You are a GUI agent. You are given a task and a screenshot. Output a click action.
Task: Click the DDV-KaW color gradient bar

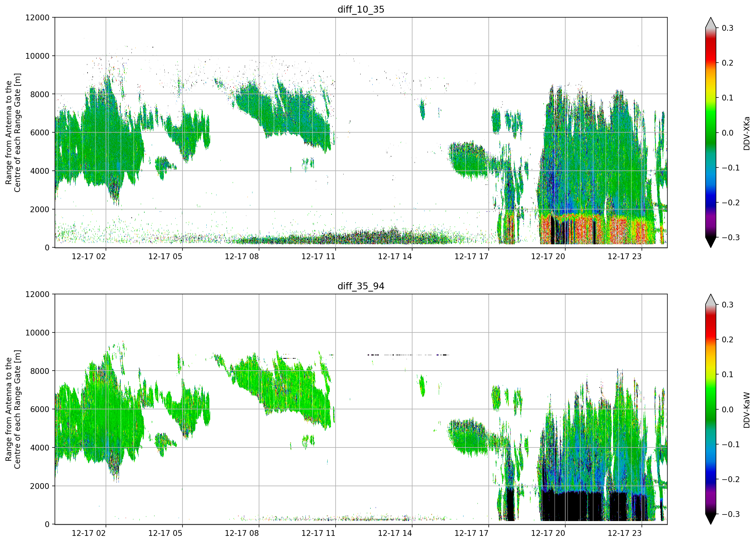(x=711, y=409)
